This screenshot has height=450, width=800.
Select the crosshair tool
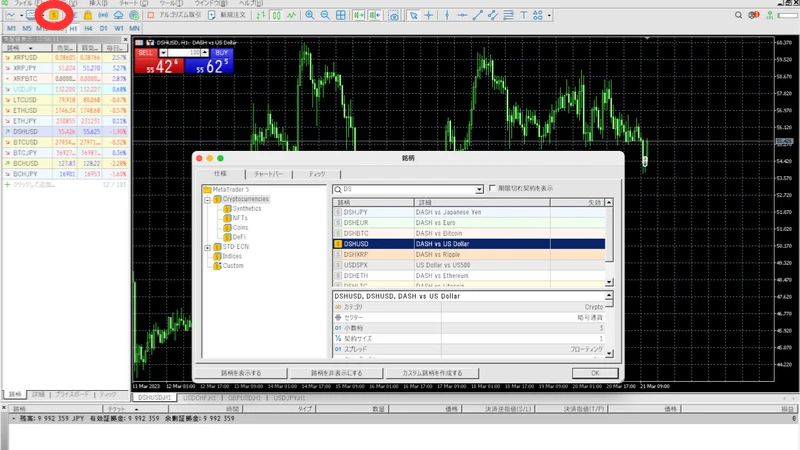(x=429, y=15)
